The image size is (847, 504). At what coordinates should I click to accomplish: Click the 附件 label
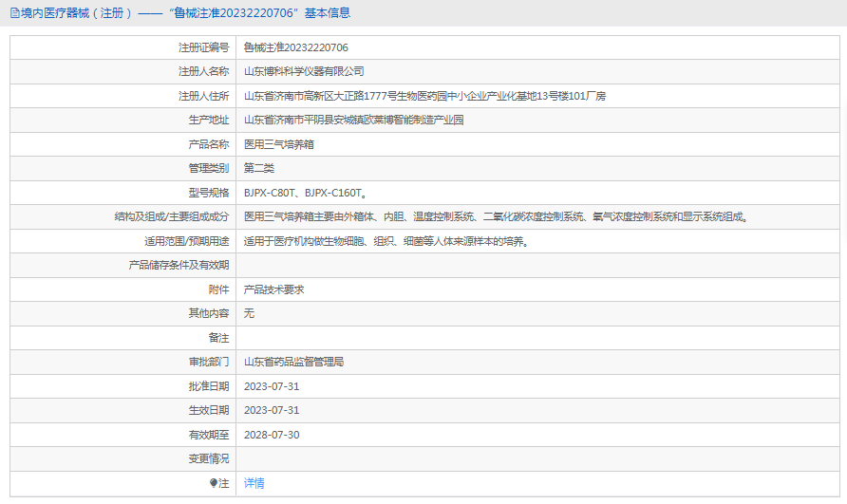pyautogui.click(x=218, y=289)
